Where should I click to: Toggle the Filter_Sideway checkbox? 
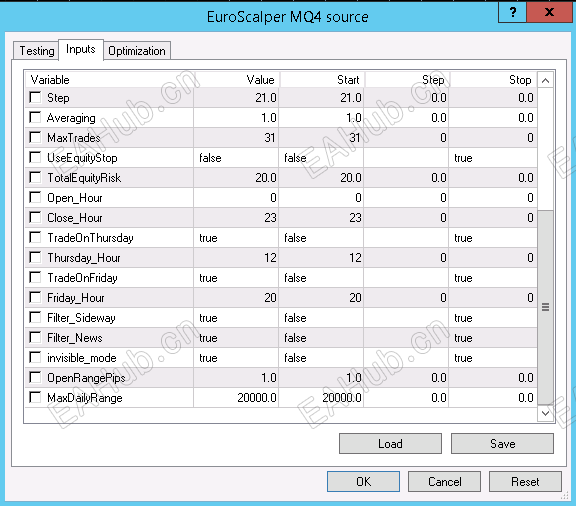coord(35,318)
